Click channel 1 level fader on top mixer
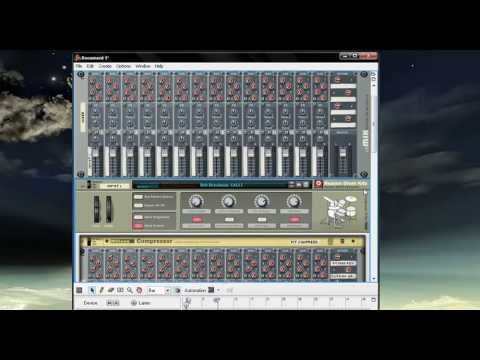The width and height of the screenshot is (480, 360). (95, 154)
